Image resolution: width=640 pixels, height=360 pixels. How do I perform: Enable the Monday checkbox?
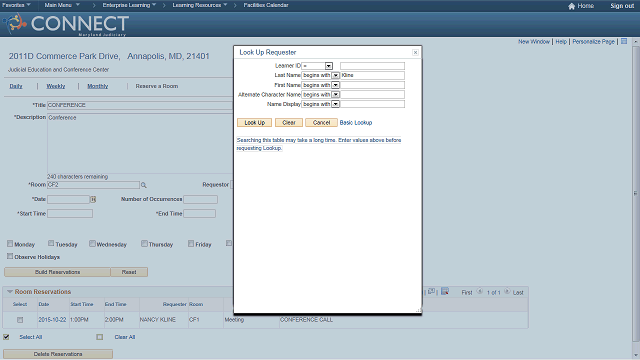click(10, 244)
